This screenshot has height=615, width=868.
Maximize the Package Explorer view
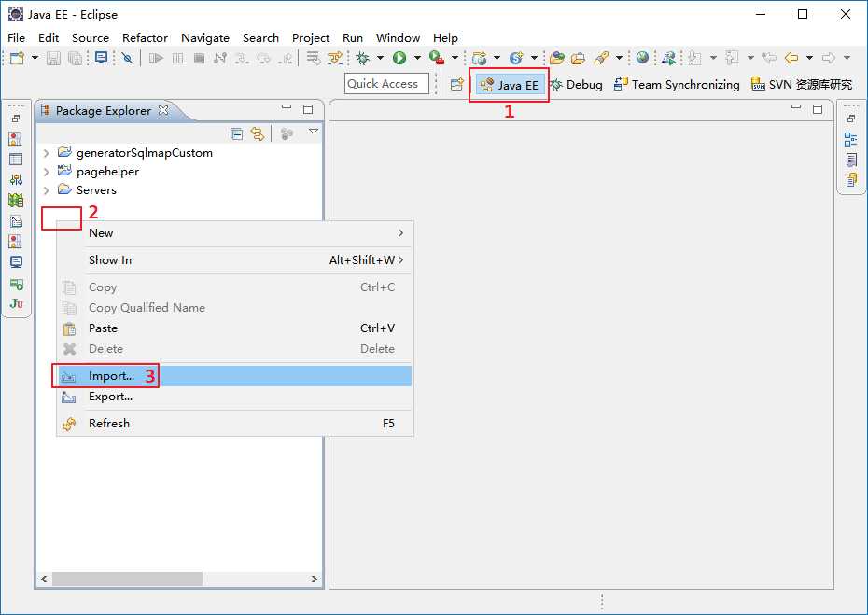[308, 109]
